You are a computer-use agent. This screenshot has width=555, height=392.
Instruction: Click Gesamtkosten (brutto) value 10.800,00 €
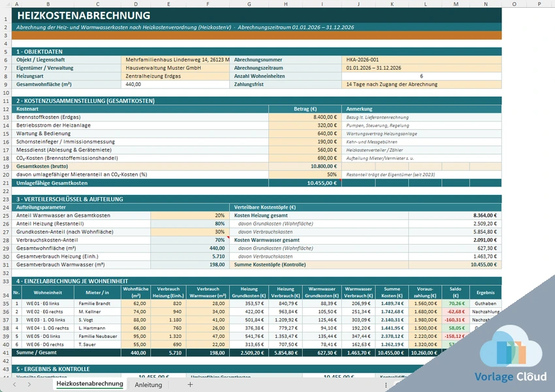(x=305, y=166)
